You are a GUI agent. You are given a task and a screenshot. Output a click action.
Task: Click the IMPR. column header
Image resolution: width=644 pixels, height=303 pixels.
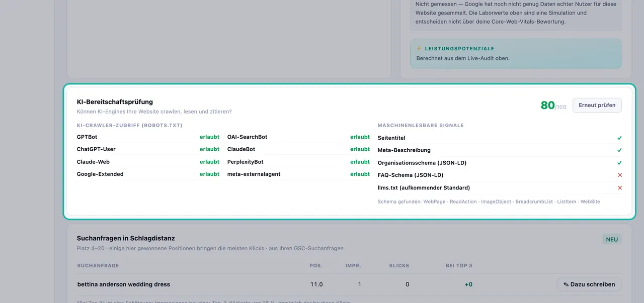353,265
